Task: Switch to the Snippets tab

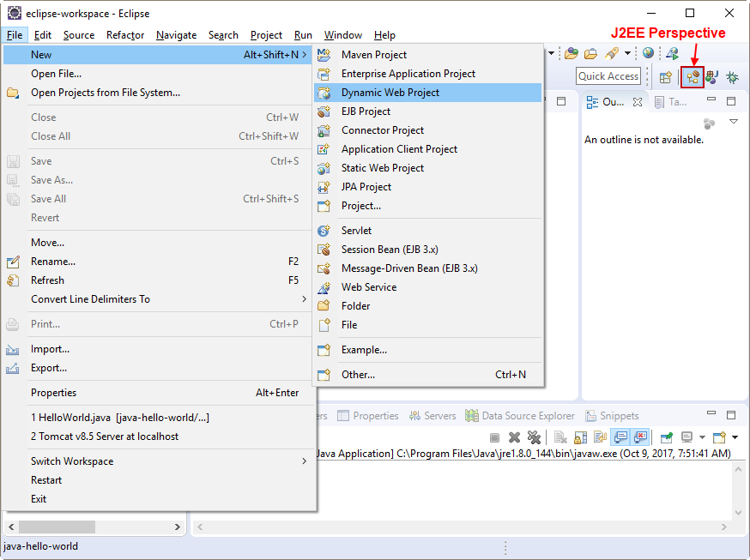Action: tap(612, 416)
